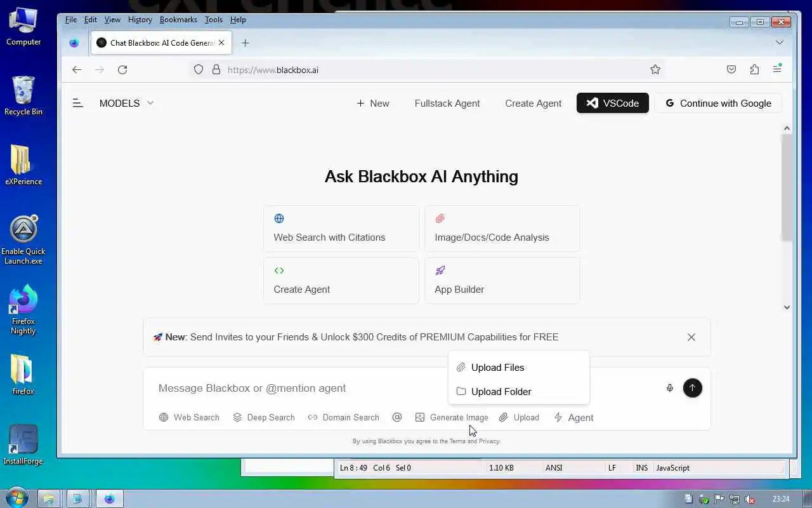The width and height of the screenshot is (812, 508).
Task: Select the Image/Docs/Code Analysis card
Action: tap(502, 229)
